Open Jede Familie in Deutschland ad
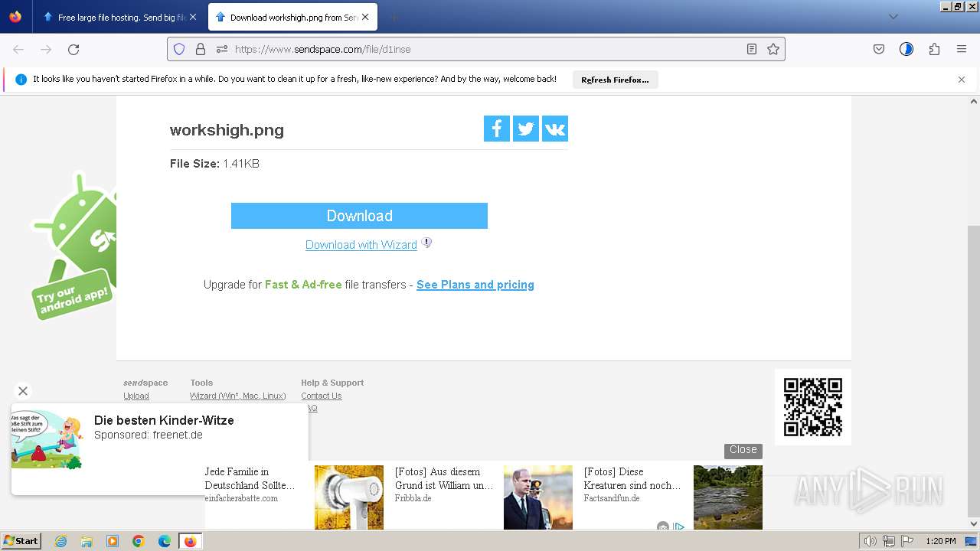This screenshot has width=980, height=551. 250,478
